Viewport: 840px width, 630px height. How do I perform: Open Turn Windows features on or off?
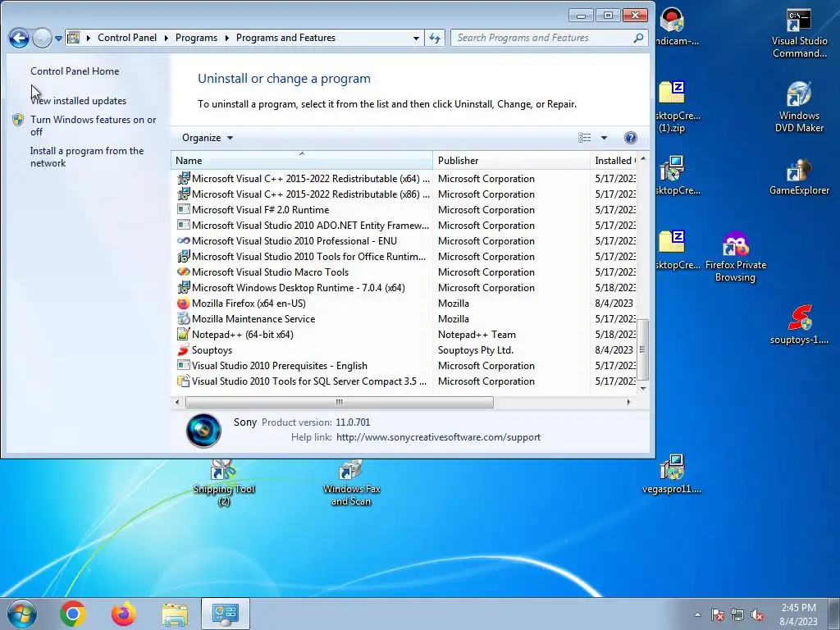(x=94, y=126)
